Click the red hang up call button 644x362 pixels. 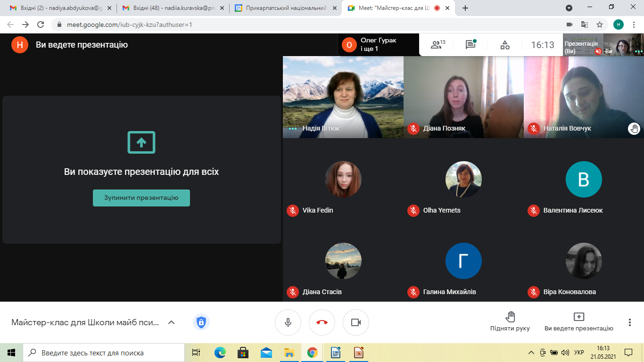point(322,322)
